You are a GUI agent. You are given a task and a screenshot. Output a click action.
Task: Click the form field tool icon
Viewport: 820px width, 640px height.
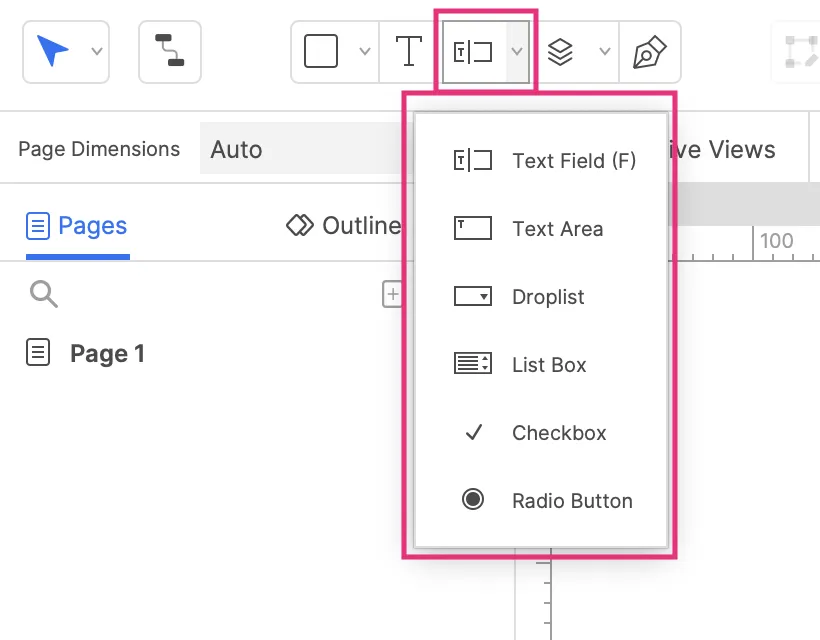tap(473, 52)
